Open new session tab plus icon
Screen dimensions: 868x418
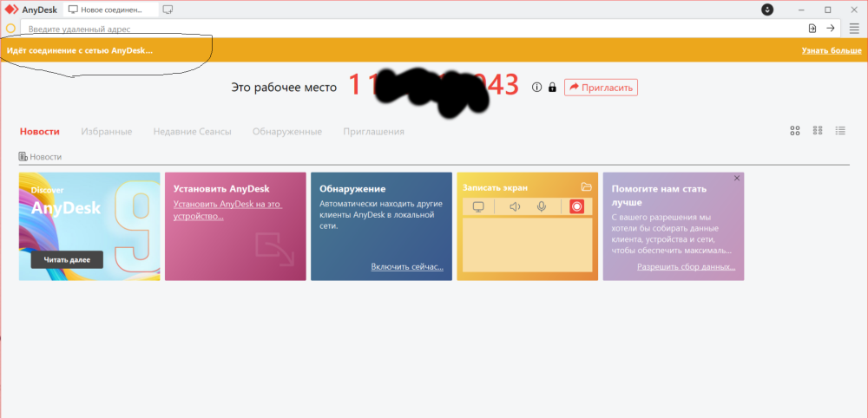[168, 10]
